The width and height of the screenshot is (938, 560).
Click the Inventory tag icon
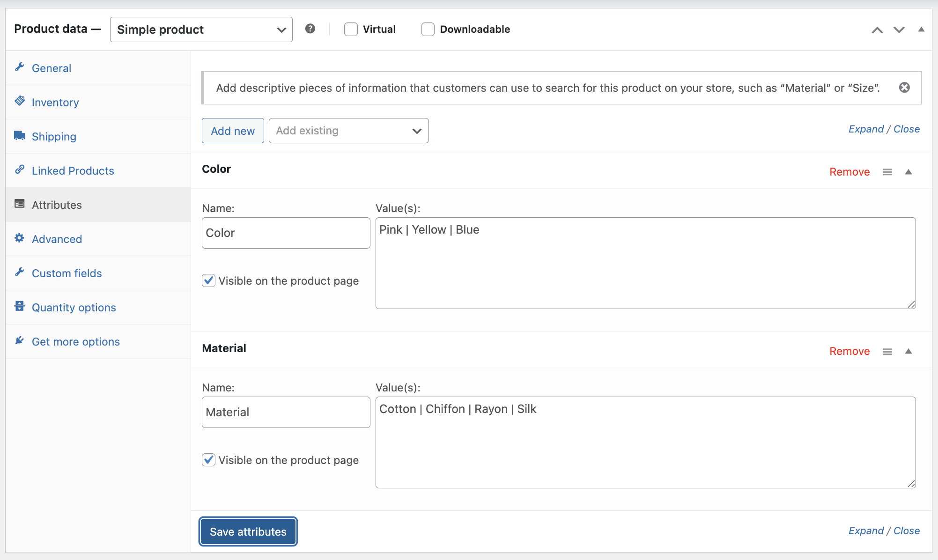20,101
